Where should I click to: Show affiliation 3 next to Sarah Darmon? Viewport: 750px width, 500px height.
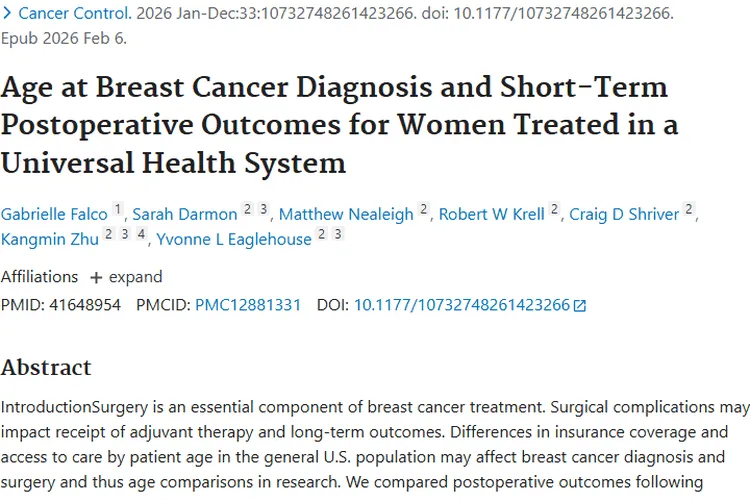click(264, 209)
